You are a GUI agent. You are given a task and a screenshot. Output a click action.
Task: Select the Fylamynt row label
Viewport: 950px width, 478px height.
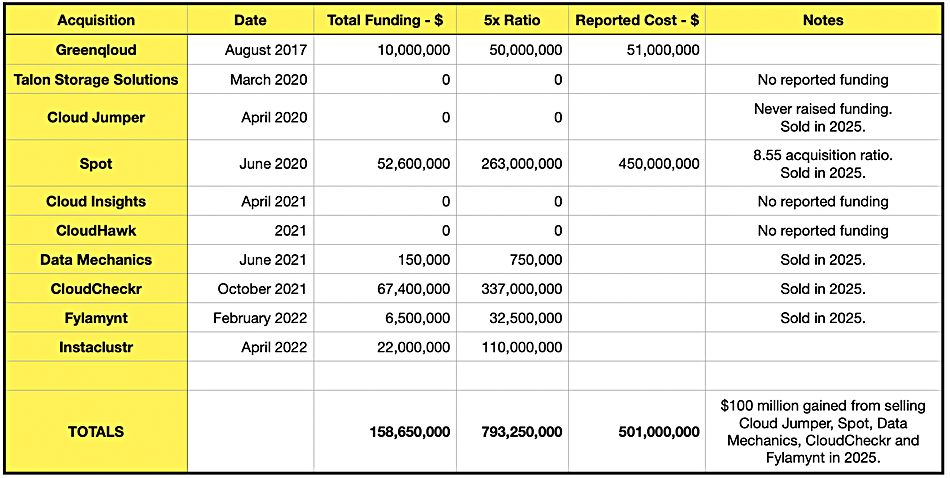click(96, 318)
